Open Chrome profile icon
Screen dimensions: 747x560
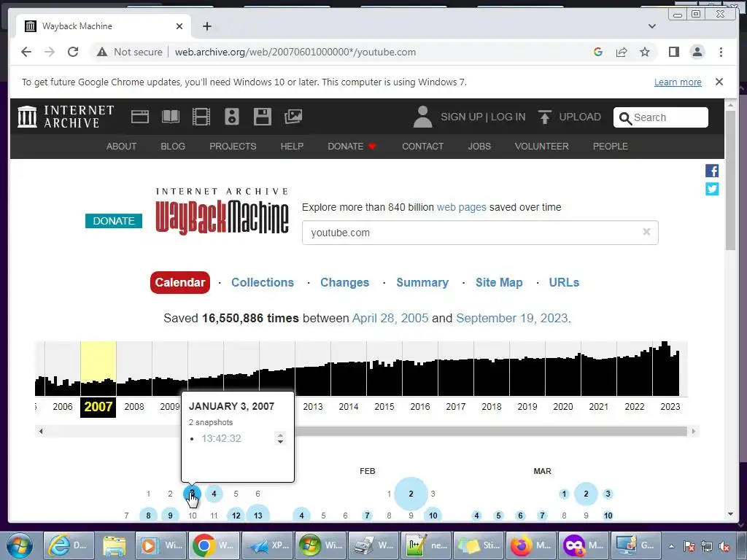pos(697,52)
